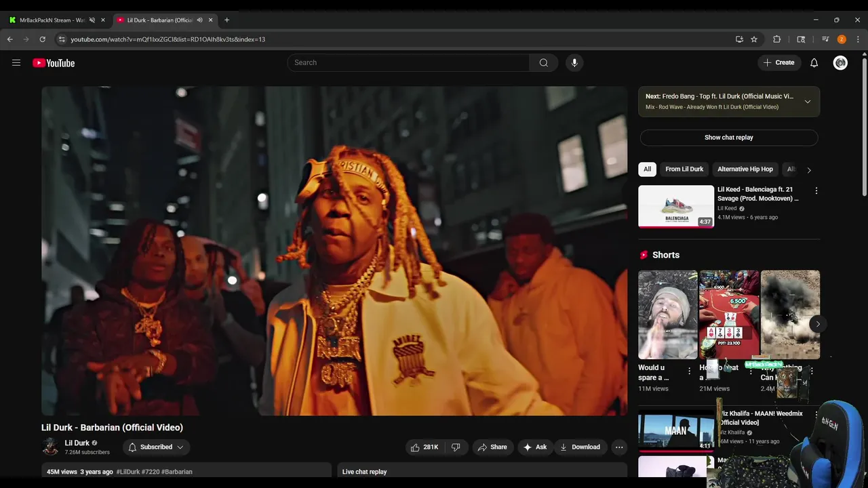Select the From Lil Durk chip

pos(684,169)
